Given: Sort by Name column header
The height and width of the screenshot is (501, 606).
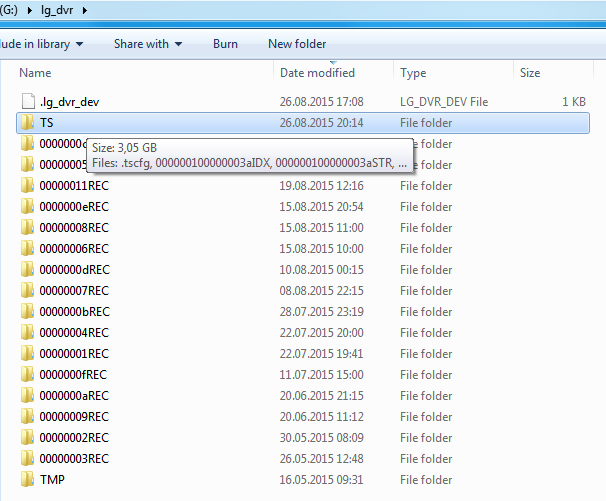Looking at the screenshot, I should click(36, 73).
